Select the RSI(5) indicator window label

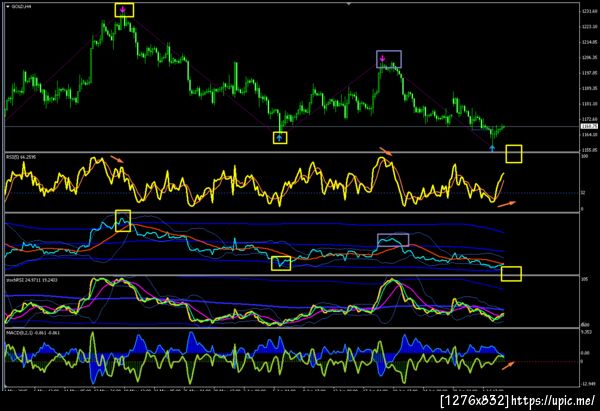point(21,157)
